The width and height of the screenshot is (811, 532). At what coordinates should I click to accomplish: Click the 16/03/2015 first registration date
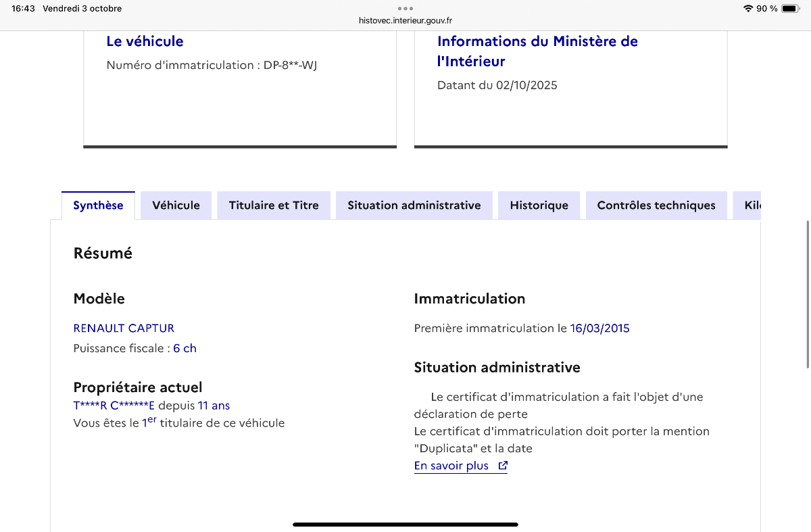pyautogui.click(x=599, y=329)
